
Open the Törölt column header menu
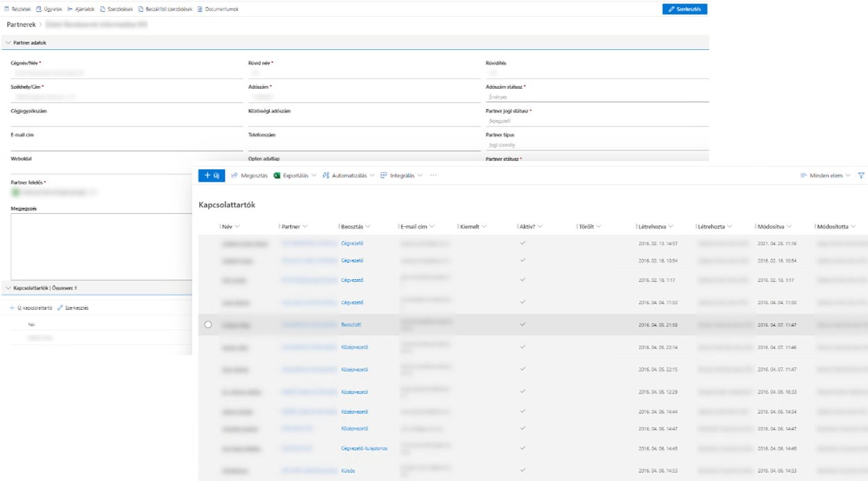coord(590,226)
